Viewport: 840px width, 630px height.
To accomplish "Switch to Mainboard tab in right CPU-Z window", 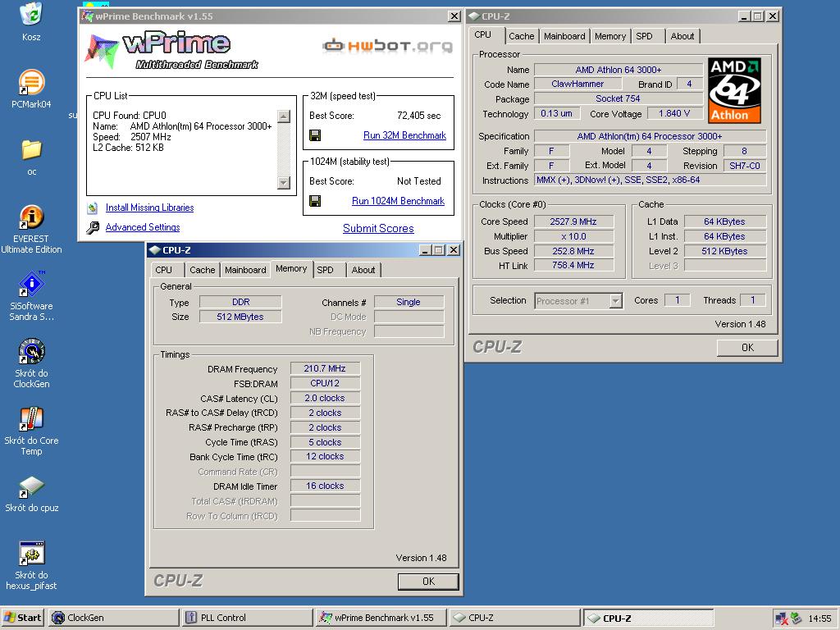I will tap(564, 36).
